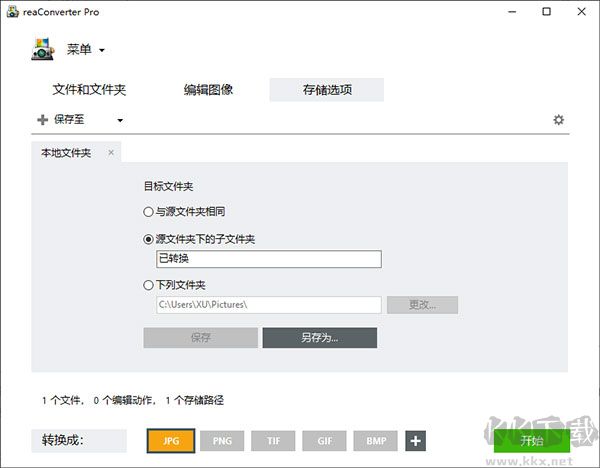
Task: Click the 0 个编辑动作 status text
Action: tap(125, 401)
